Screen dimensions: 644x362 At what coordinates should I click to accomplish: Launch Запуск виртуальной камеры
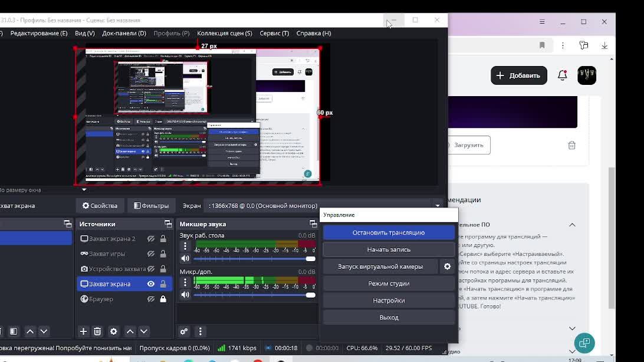coord(380,266)
